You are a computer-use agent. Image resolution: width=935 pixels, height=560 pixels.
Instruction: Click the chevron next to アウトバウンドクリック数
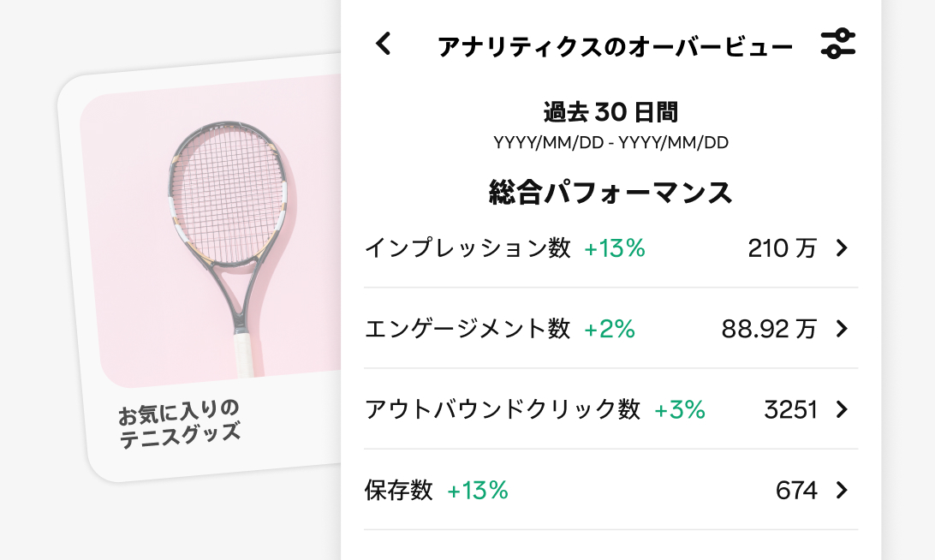pyautogui.click(x=843, y=410)
